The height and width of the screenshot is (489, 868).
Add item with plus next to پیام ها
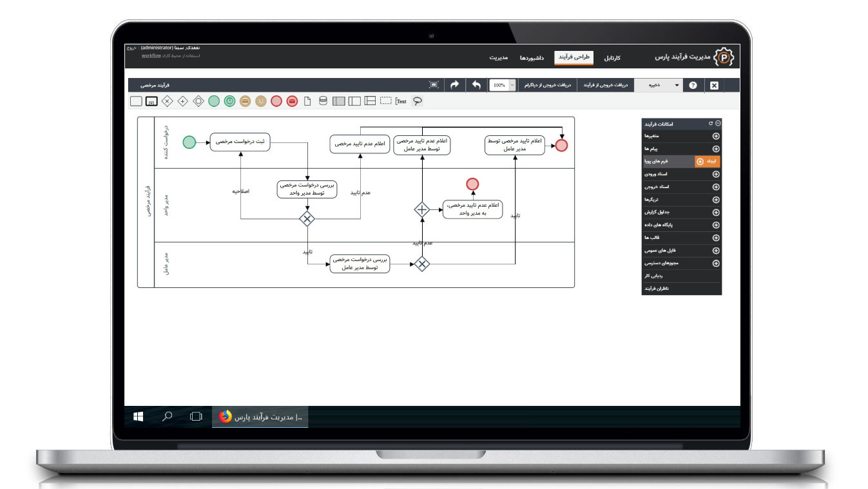(716, 149)
